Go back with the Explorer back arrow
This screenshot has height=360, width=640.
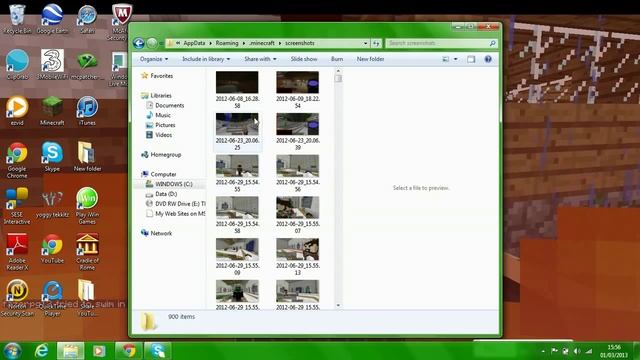tap(139, 43)
